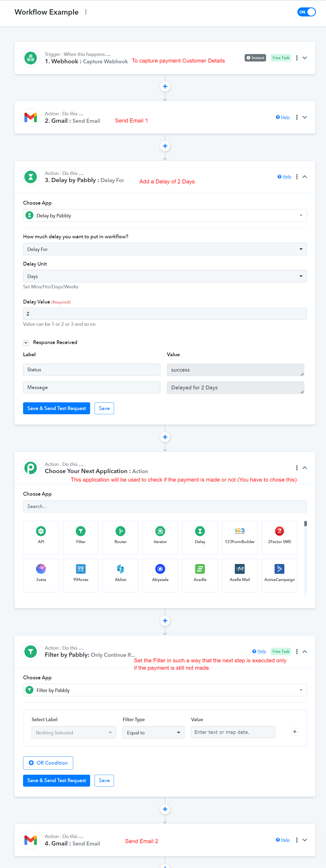The image size is (326, 868).
Task: Click Save & Send Test Request in Filter step
Action: tap(57, 780)
